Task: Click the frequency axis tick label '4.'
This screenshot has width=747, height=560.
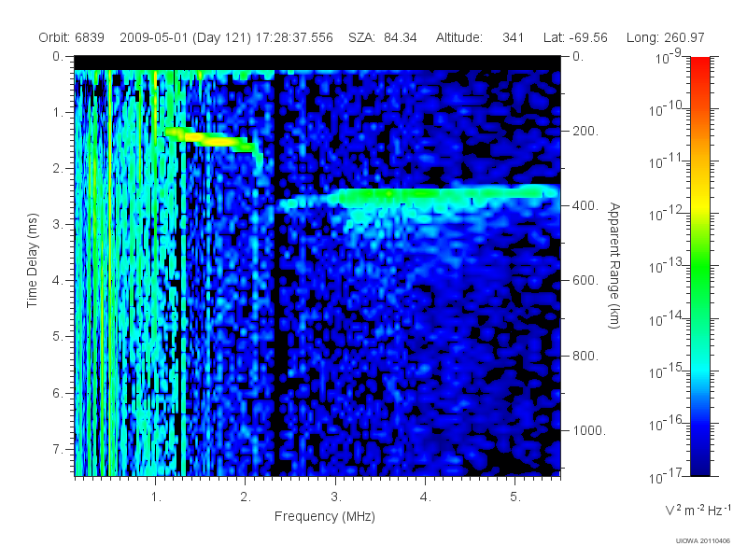Action: pyautogui.click(x=426, y=497)
